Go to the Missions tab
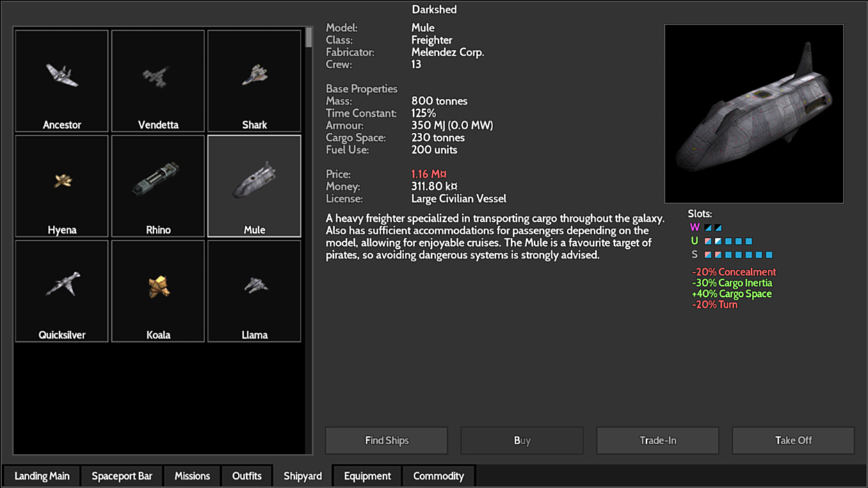The image size is (868, 488). coord(192,476)
